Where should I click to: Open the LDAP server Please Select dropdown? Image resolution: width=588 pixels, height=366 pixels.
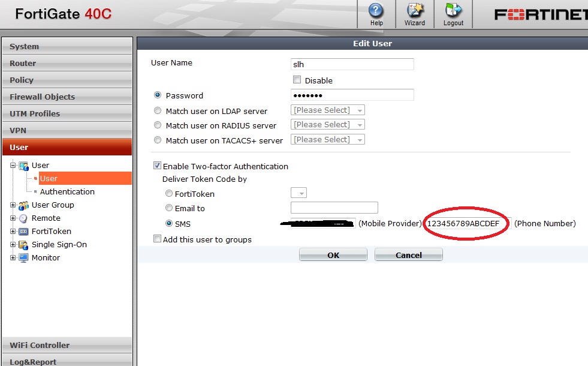point(327,110)
